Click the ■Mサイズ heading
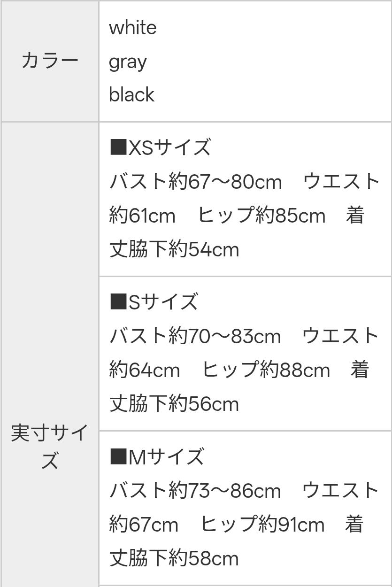 (x=157, y=457)
